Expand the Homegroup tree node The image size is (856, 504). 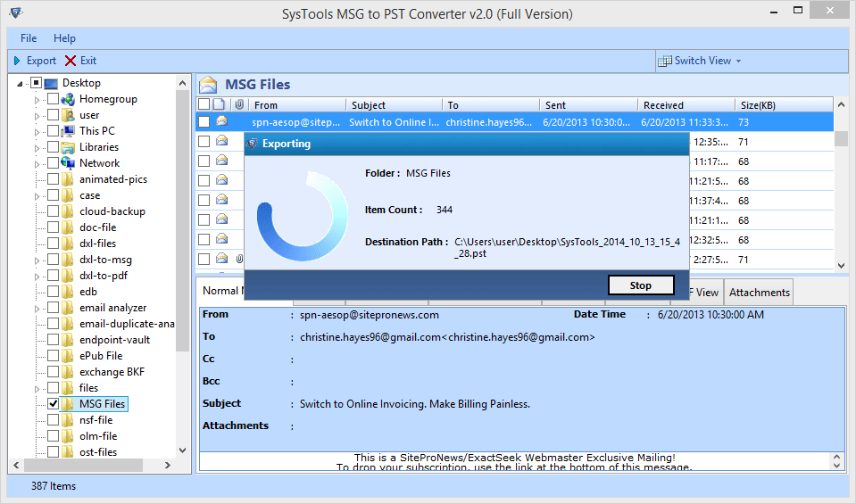[x=37, y=100]
